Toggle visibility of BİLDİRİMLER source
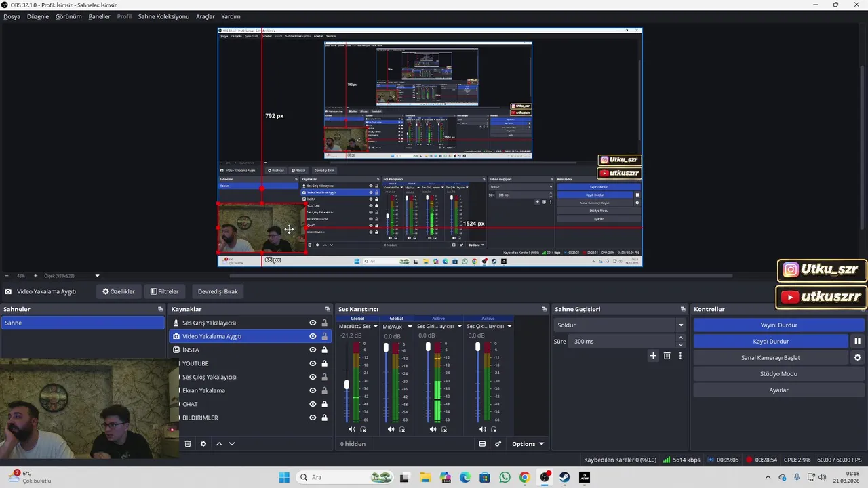868x488 pixels. click(x=313, y=418)
